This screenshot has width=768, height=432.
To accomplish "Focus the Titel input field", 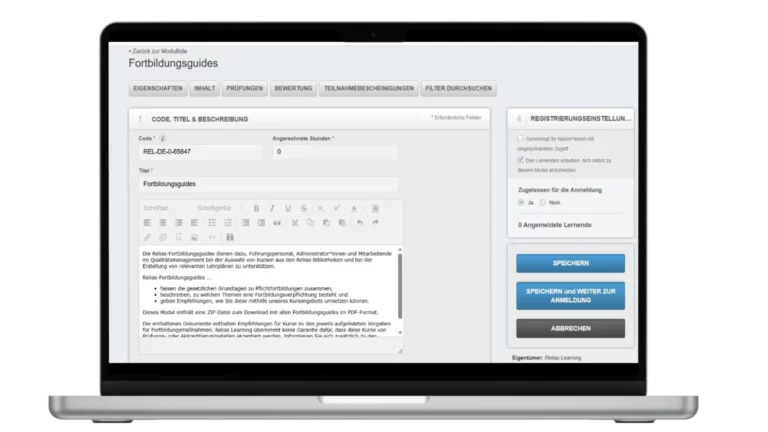I will click(x=268, y=184).
